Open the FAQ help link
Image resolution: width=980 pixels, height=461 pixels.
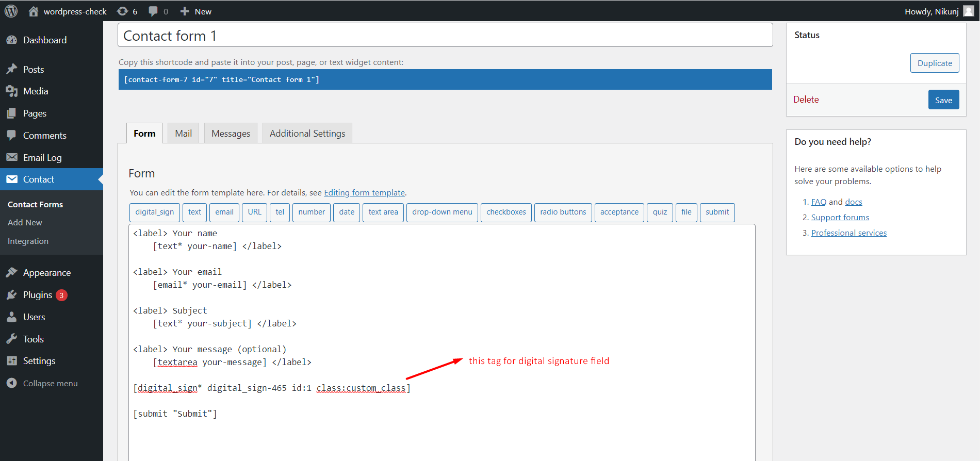tap(819, 202)
